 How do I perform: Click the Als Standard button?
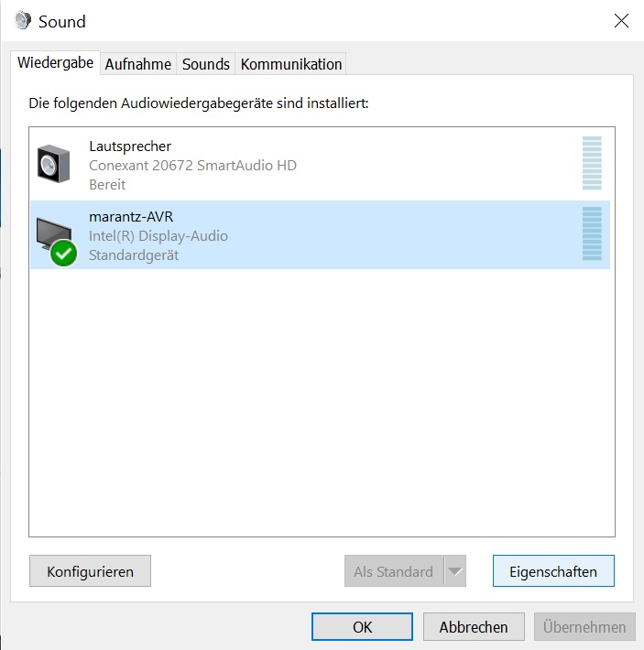click(394, 571)
